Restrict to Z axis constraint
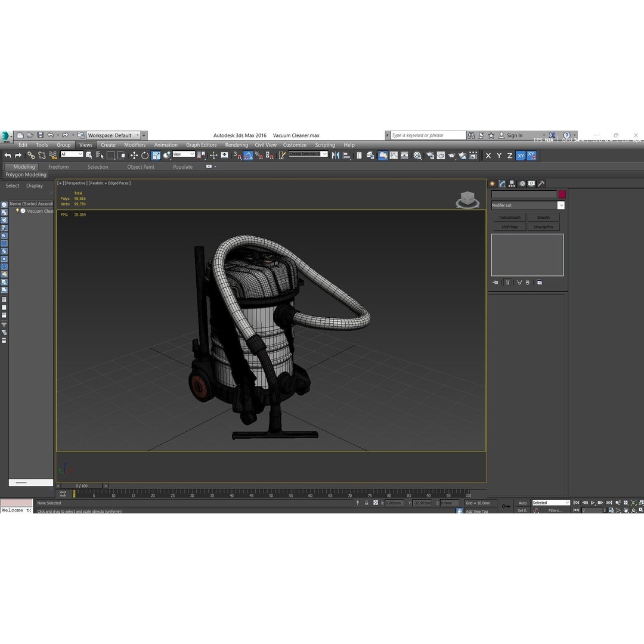The height and width of the screenshot is (644, 644). tap(510, 156)
